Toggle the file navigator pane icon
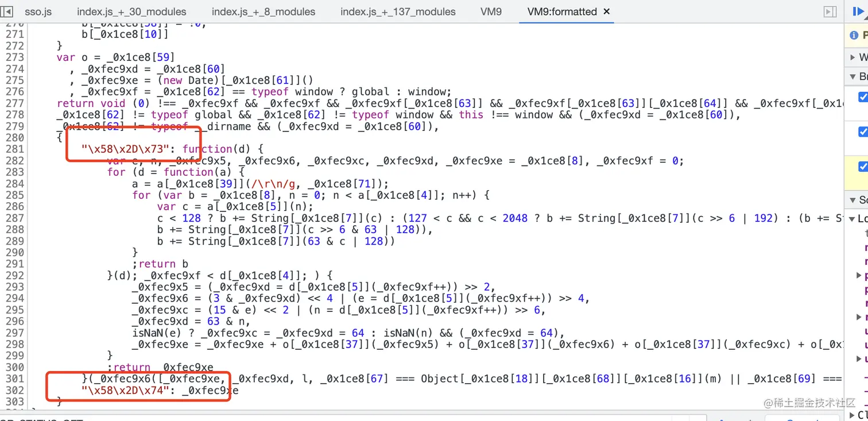The image size is (868, 421). [7, 11]
